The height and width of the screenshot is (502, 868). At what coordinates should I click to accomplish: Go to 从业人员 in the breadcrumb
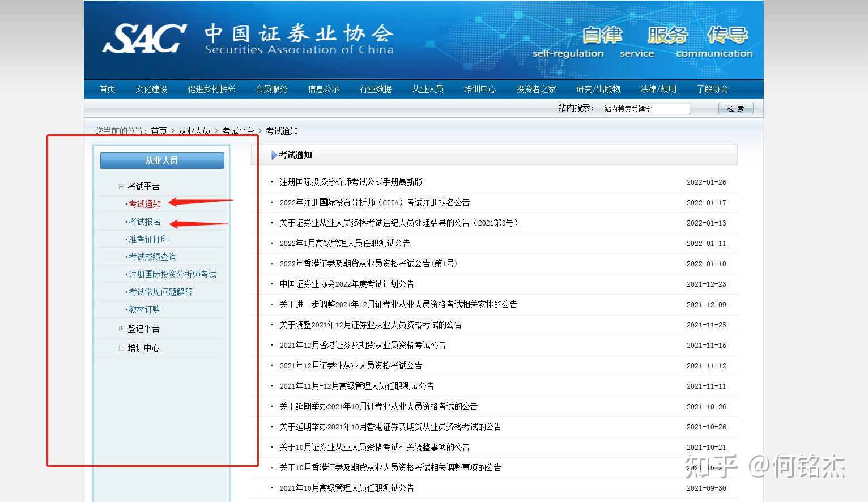pyautogui.click(x=194, y=131)
